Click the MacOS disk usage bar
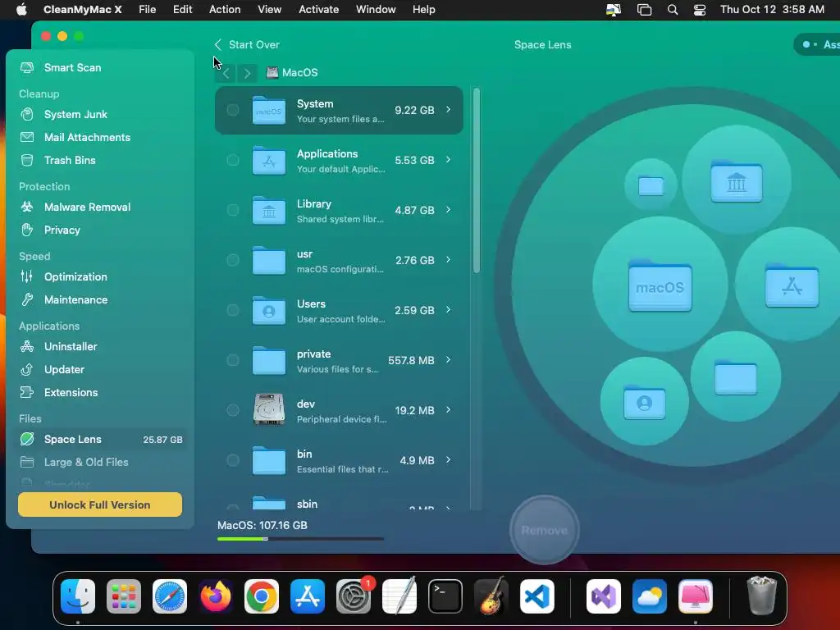The height and width of the screenshot is (630, 840). 300,539
